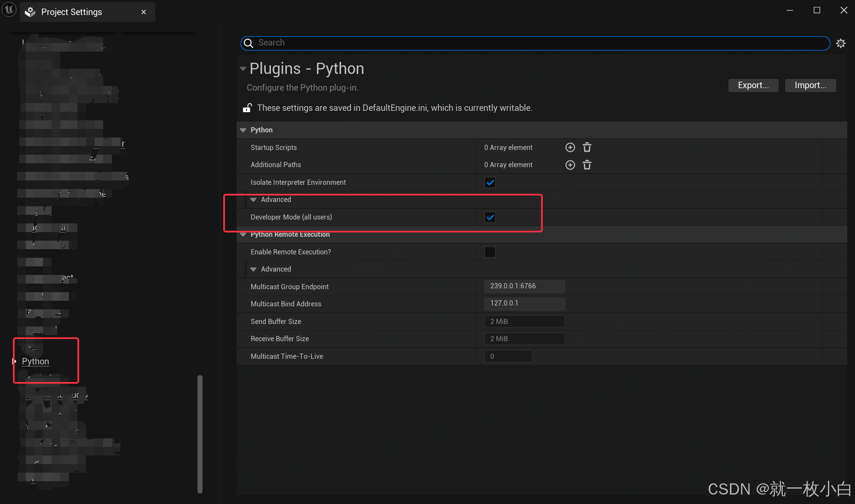Add element to Startup Scripts array
Screen dimensions: 855x504
tap(570, 147)
